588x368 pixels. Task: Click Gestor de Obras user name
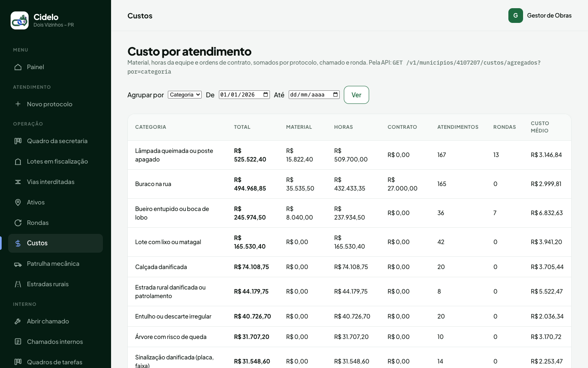coord(549,16)
